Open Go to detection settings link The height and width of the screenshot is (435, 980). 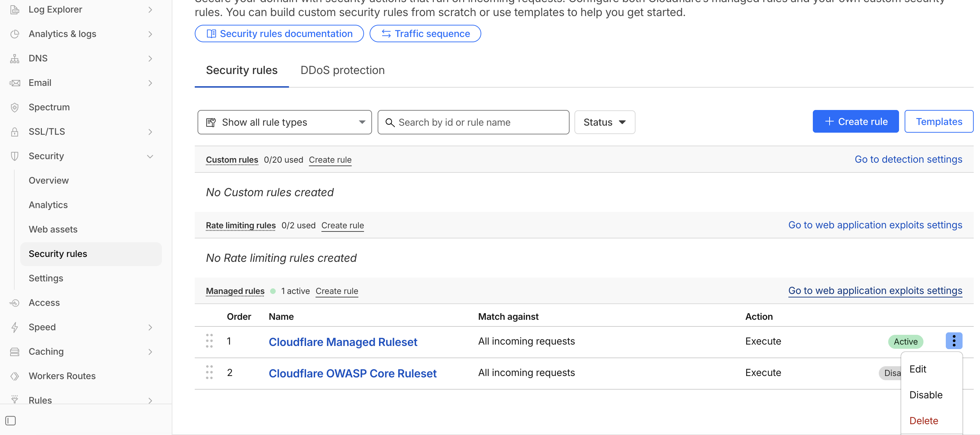pos(908,160)
